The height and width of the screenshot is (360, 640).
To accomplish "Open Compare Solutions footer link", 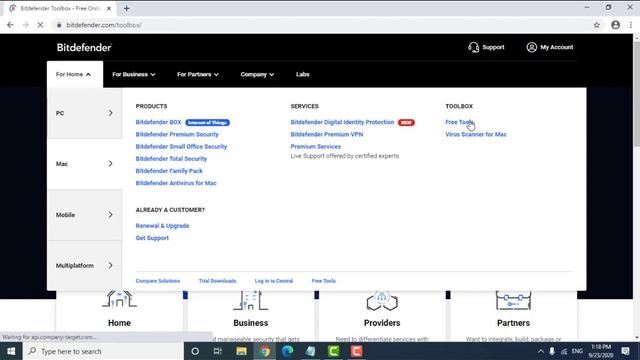I will tap(158, 281).
